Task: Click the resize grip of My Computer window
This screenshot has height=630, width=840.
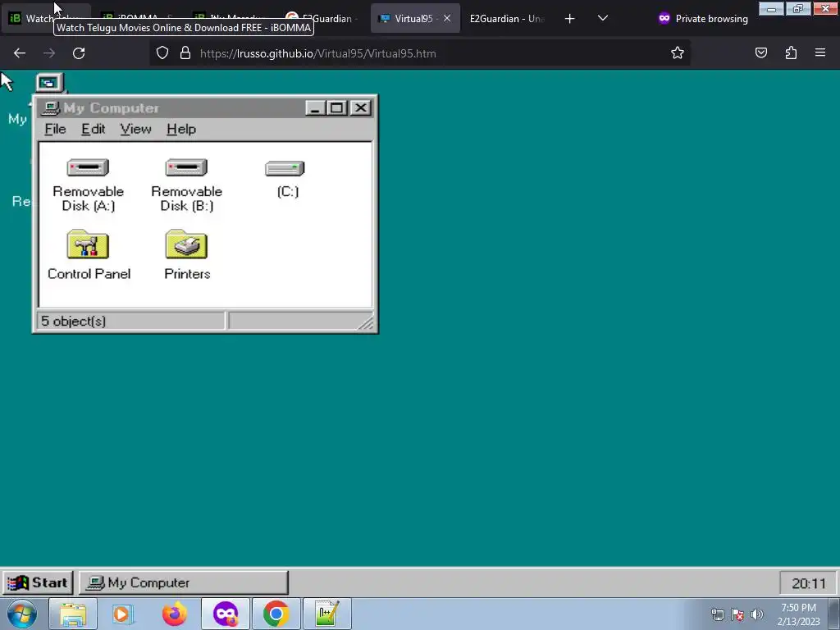Action: coord(366,323)
